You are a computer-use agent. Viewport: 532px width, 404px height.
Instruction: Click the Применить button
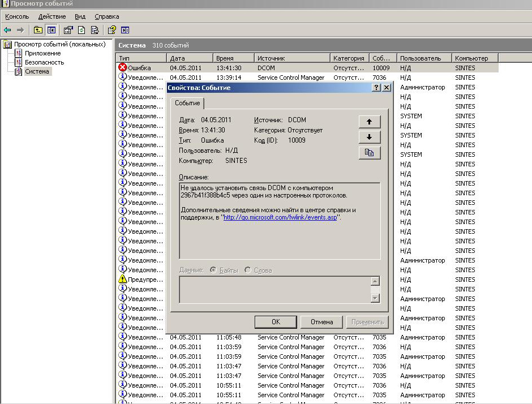[x=367, y=322]
